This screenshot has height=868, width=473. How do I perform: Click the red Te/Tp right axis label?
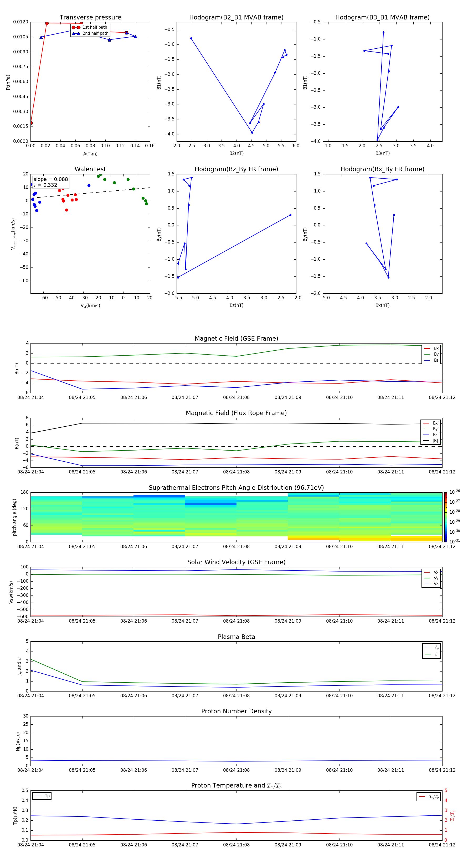click(x=452, y=815)
